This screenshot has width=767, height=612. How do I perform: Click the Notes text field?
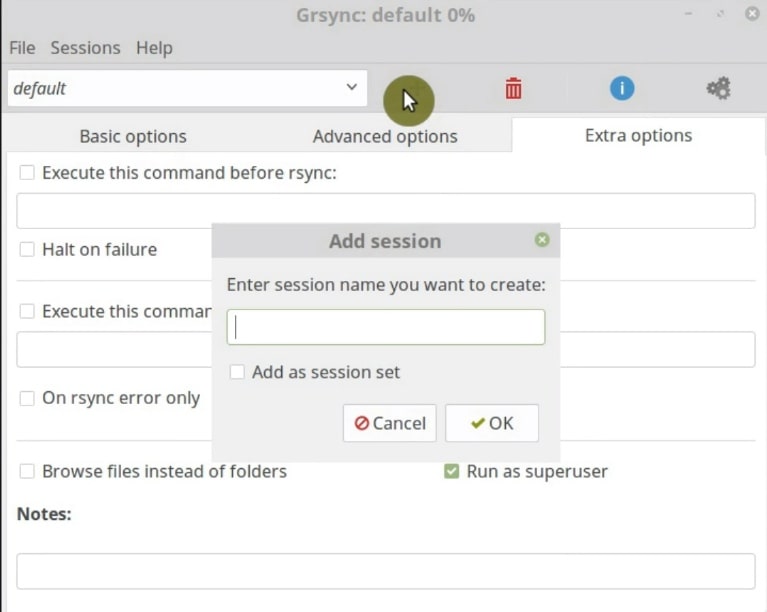386,571
